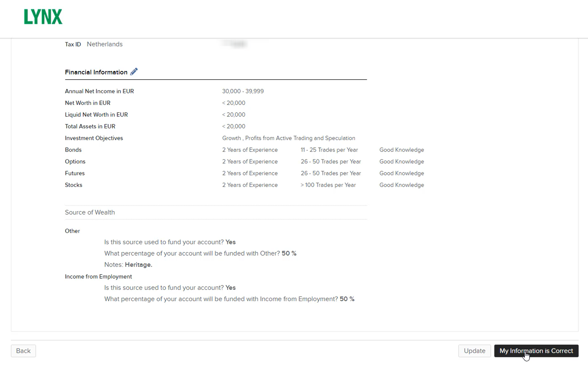Select the 30,000 - 39,999 income value

tap(243, 91)
